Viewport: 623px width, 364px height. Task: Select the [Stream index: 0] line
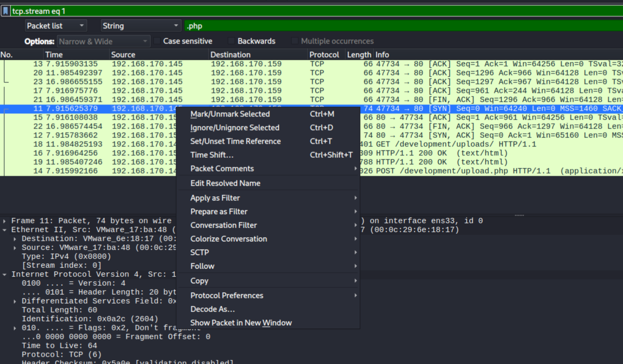coord(62,265)
